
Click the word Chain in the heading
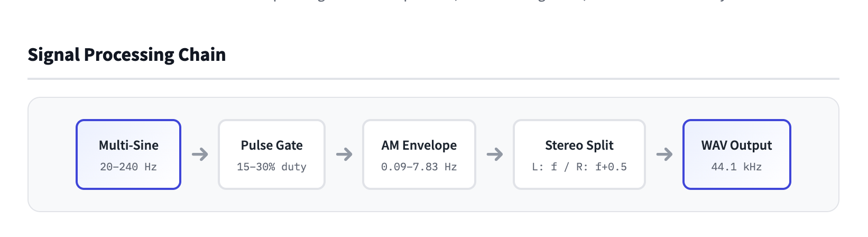coord(202,55)
